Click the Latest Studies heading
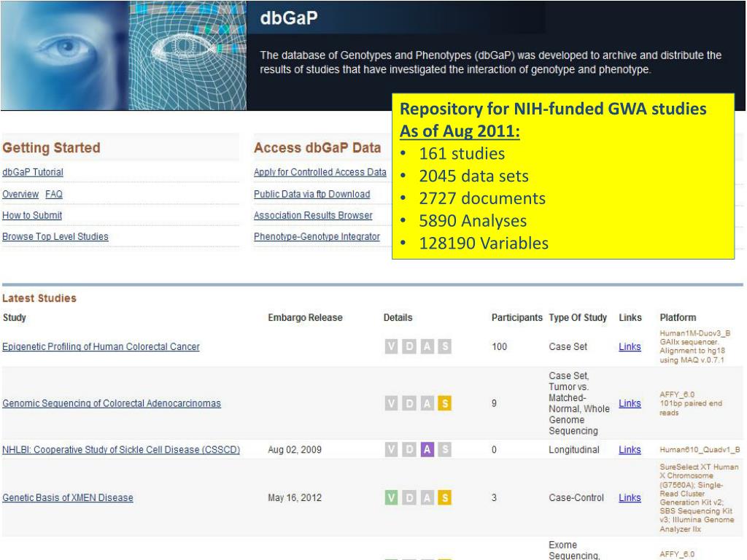This screenshot has height=560, width=747. (39, 298)
